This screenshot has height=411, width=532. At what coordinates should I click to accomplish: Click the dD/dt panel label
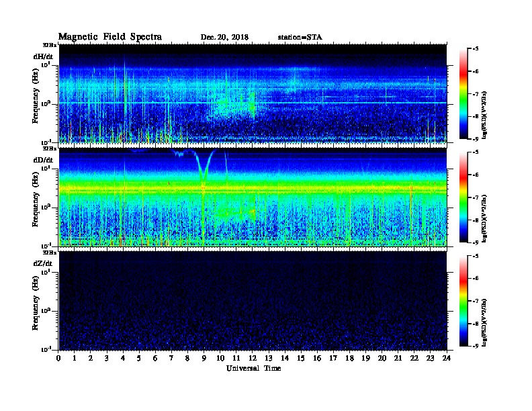[x=43, y=160]
